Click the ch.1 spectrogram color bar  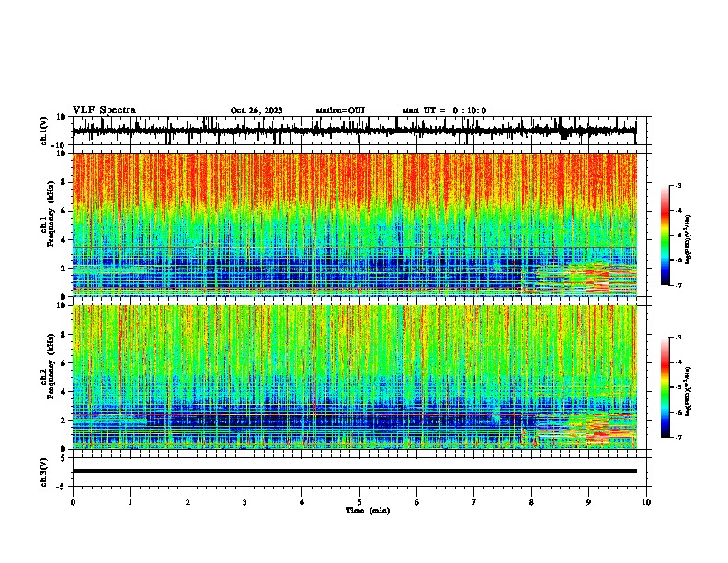click(x=665, y=236)
